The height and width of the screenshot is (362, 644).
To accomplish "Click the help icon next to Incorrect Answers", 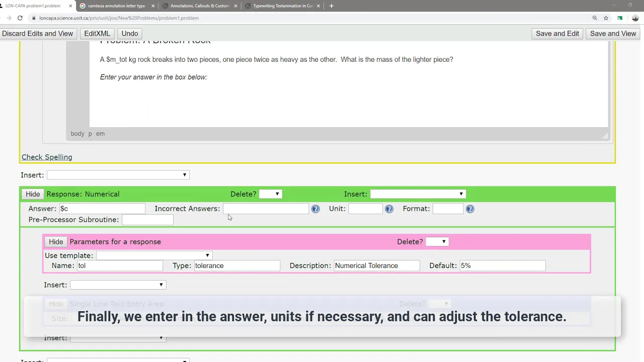I will point(315,209).
